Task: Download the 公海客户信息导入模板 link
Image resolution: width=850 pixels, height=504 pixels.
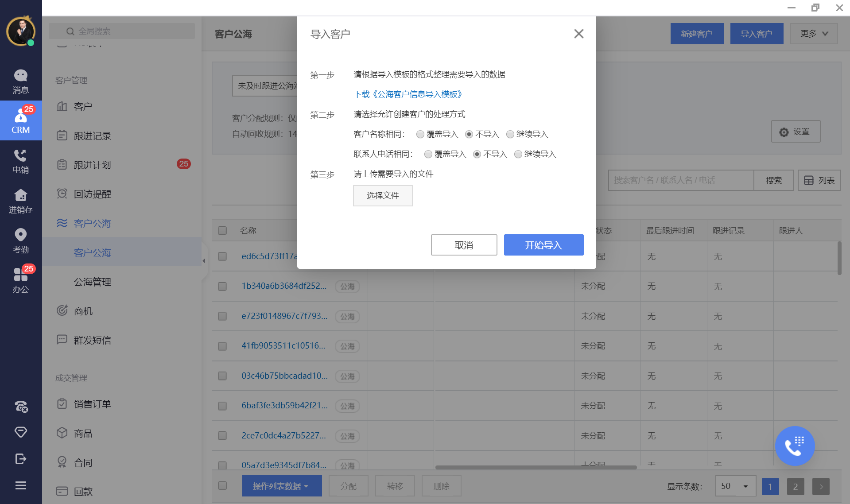Action: [x=408, y=94]
